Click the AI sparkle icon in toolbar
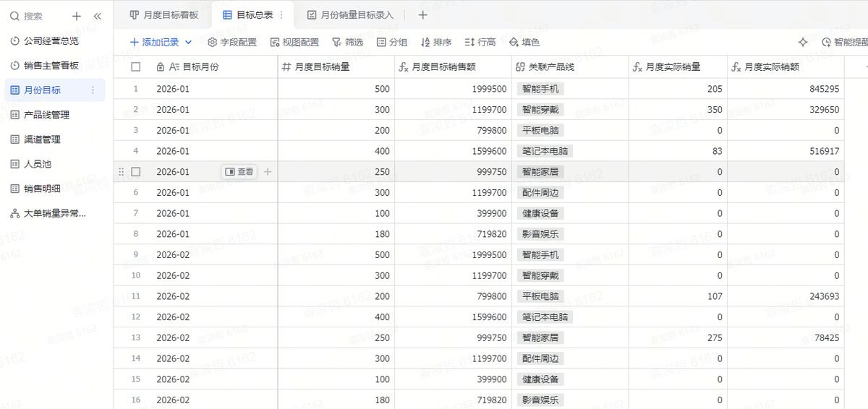This screenshot has height=409, width=868. point(803,43)
